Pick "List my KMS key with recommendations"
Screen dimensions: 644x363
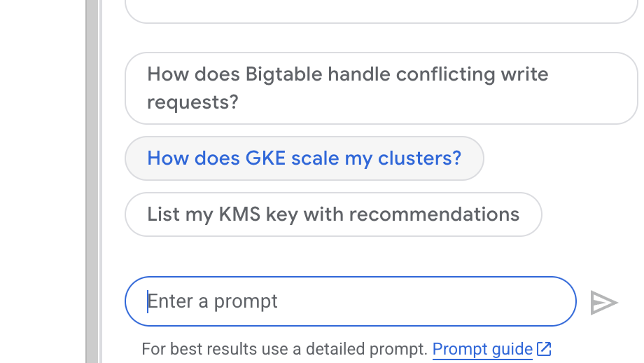[333, 214]
